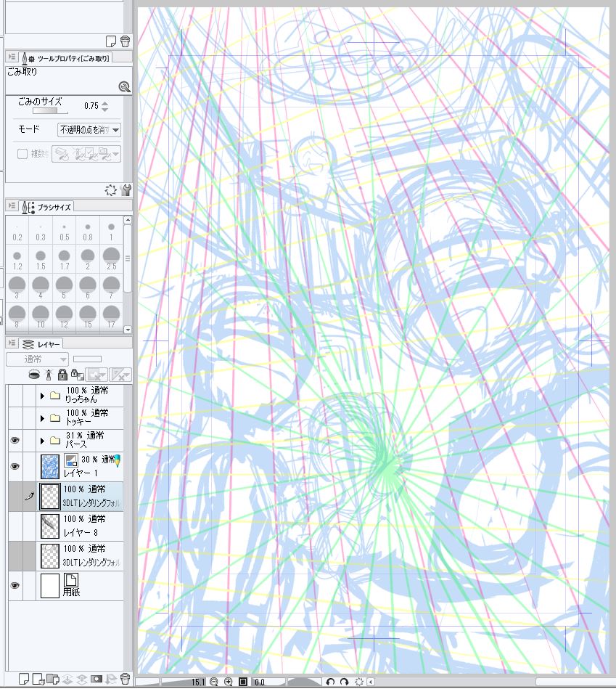Hide レイヤー 1 with eye icon

coord(15,466)
